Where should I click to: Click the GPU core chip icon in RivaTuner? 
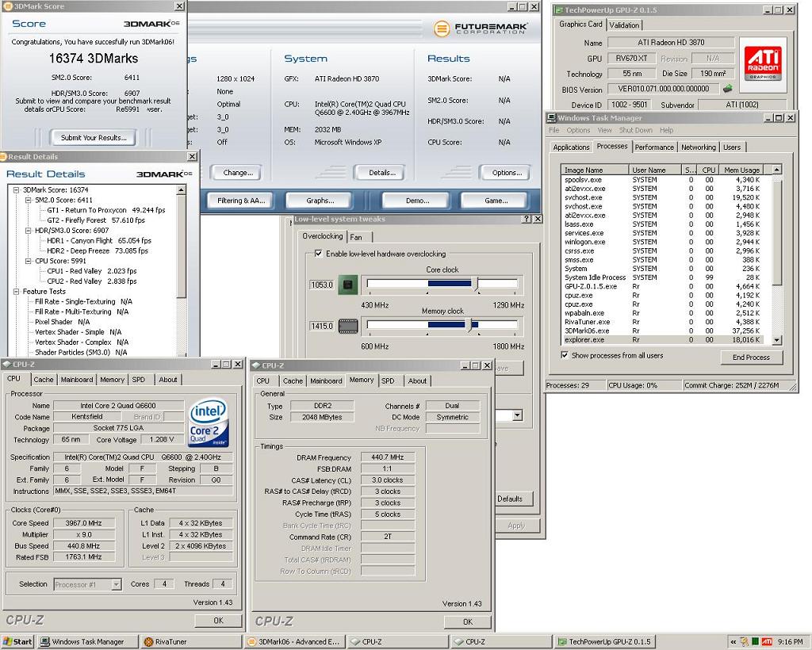(x=348, y=285)
